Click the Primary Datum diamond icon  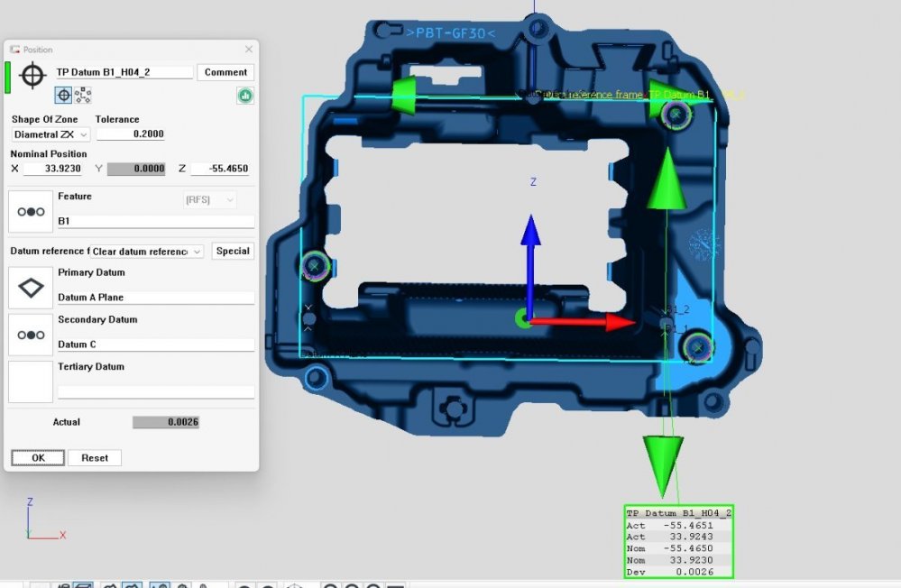tap(31, 288)
